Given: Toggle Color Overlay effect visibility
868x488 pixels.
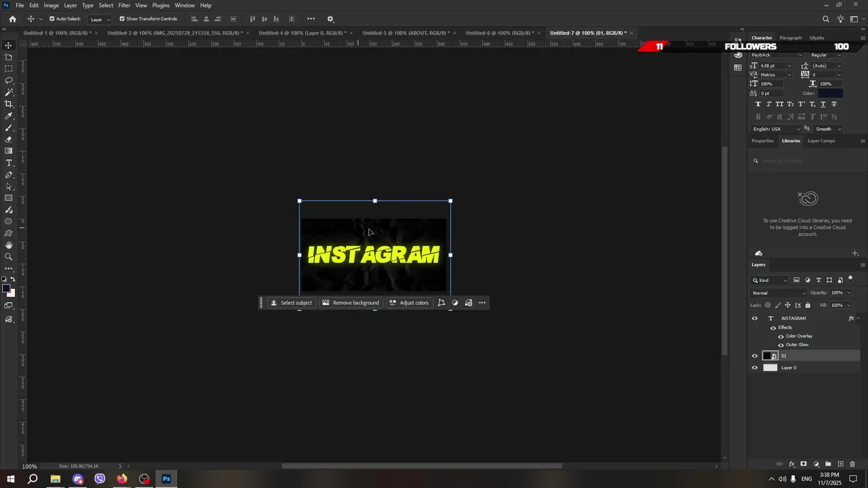Looking at the screenshot, I should coord(781,336).
